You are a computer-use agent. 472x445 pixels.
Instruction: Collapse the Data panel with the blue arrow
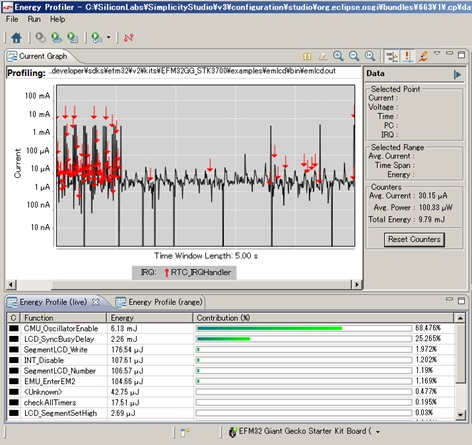[x=457, y=74]
